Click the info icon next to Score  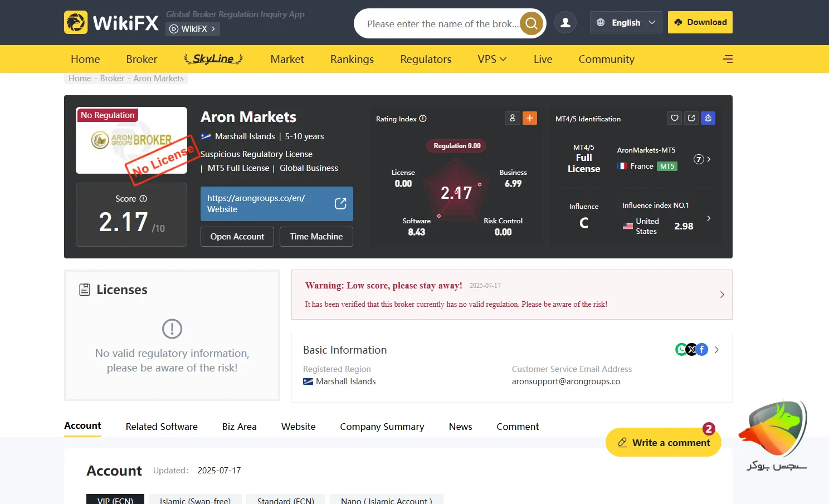[x=143, y=199]
